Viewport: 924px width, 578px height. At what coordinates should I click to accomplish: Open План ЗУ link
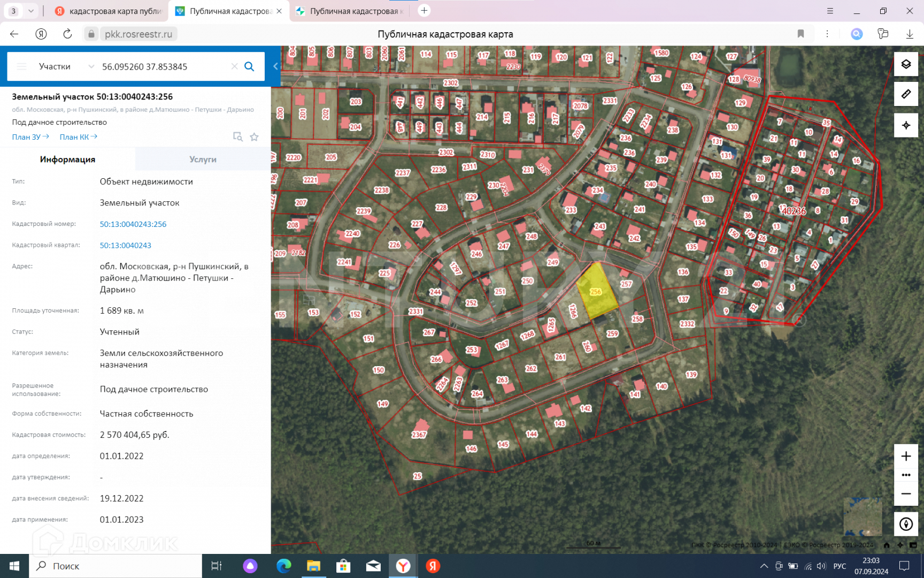[x=30, y=137]
